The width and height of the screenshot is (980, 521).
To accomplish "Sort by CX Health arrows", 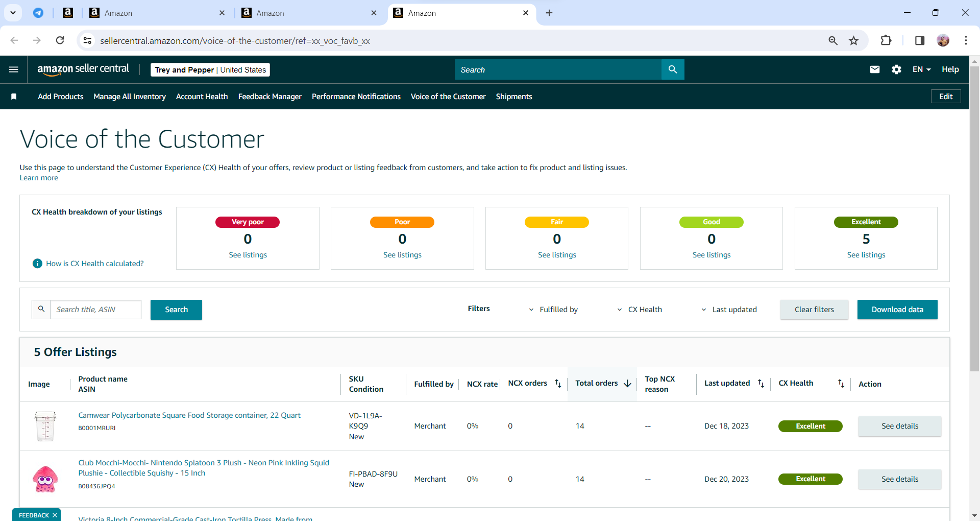I will tap(841, 384).
